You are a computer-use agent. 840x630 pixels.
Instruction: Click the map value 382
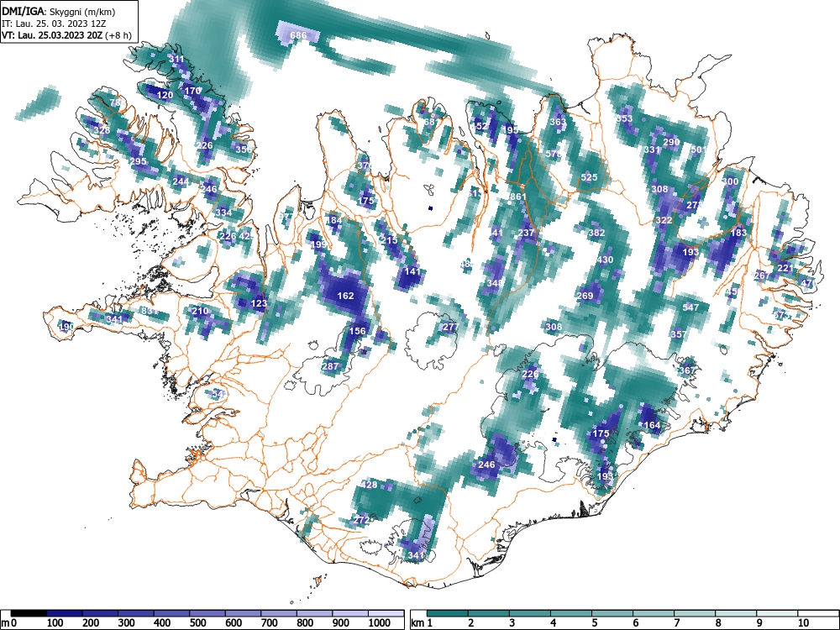[x=596, y=233]
